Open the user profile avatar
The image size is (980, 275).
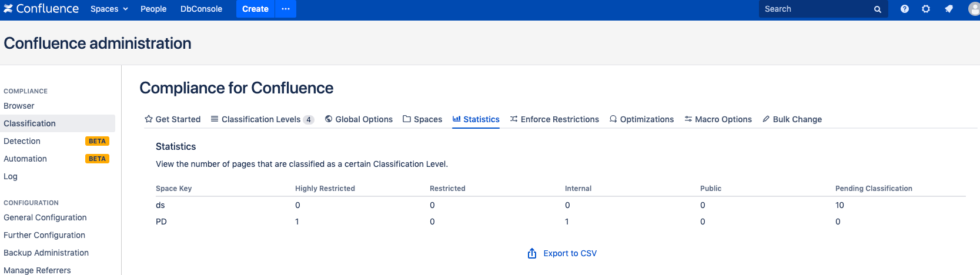(974, 9)
